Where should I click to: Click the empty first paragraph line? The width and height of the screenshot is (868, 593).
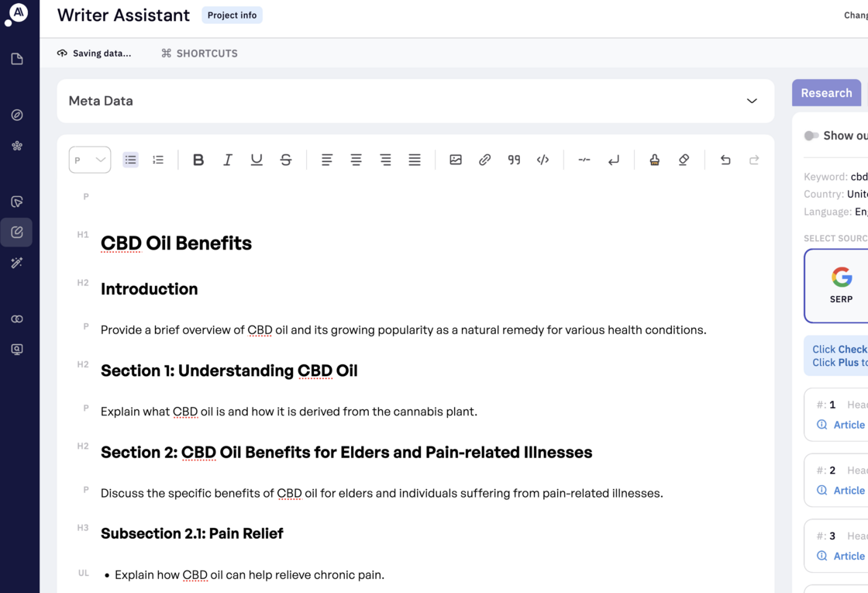(x=415, y=197)
